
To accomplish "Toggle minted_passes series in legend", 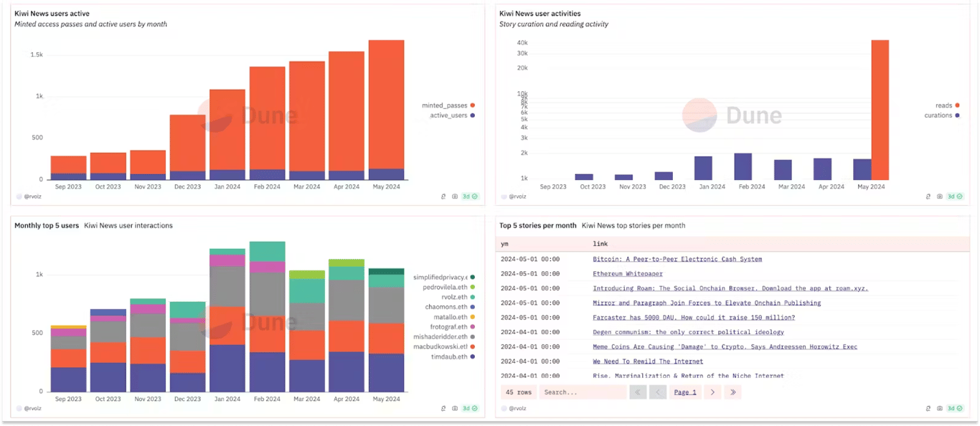I will click(448, 105).
